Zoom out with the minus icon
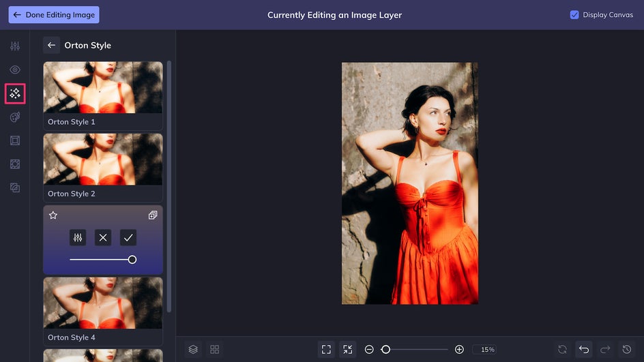The image size is (644, 362). click(x=369, y=349)
